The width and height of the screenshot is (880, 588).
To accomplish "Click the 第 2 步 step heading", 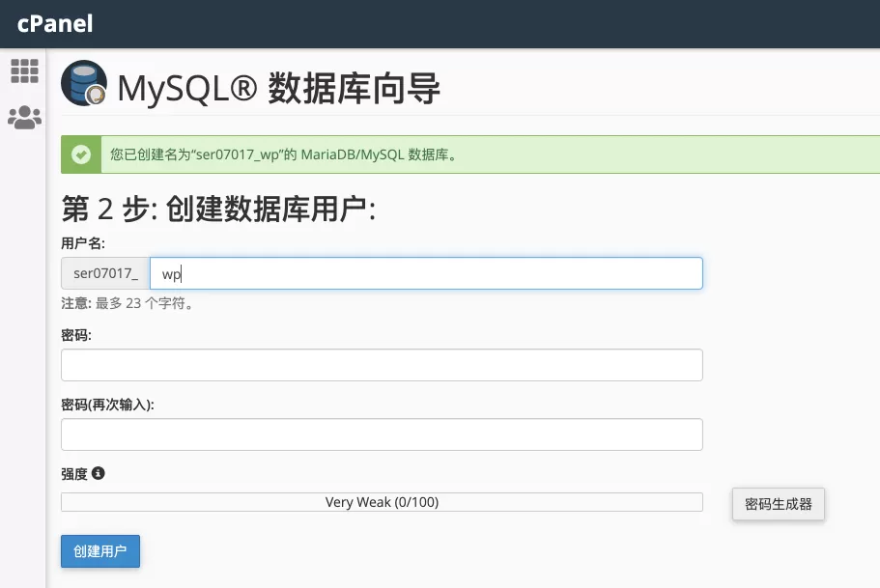I will tap(218, 209).
